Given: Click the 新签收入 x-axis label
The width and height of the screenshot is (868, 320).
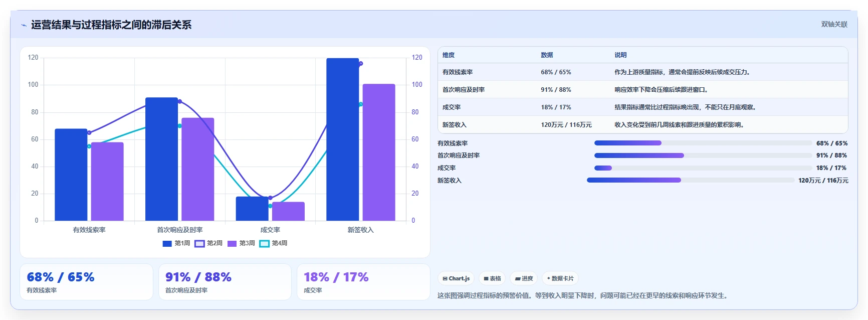Looking at the screenshot, I should tap(361, 230).
